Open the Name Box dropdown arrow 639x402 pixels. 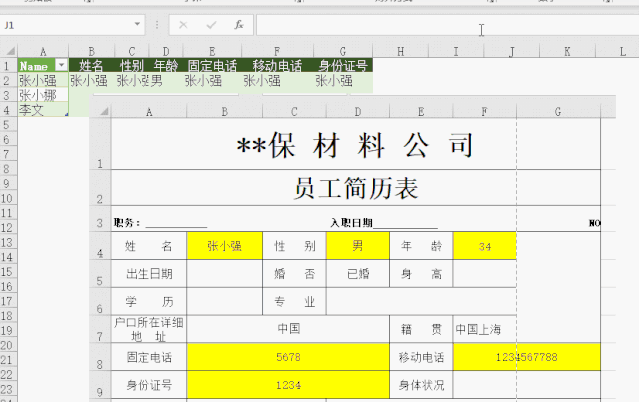[137, 24]
